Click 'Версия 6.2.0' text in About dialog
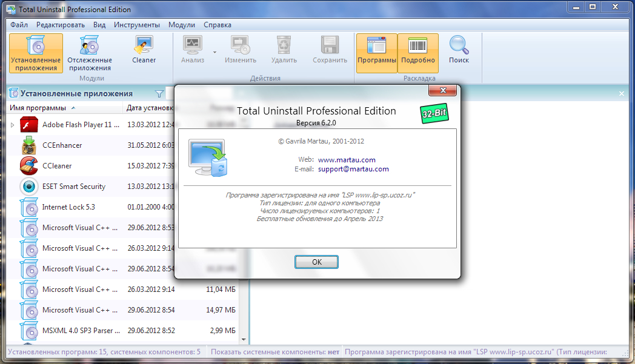Screen dimensions: 635x364 tap(316, 123)
